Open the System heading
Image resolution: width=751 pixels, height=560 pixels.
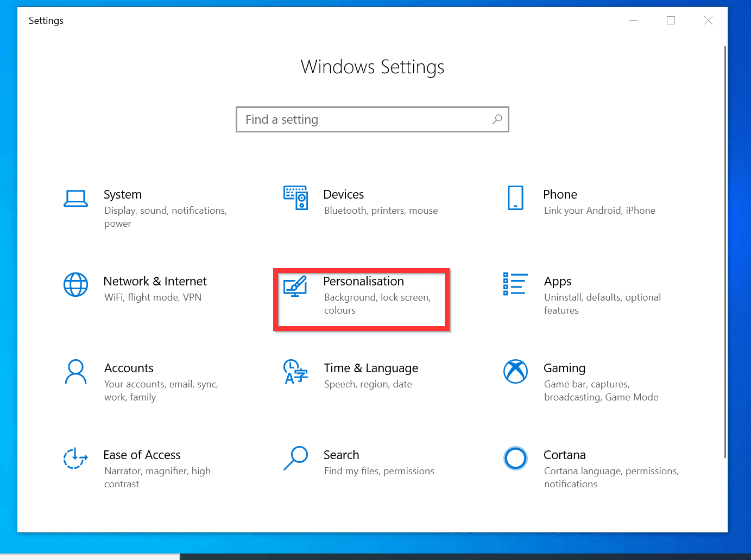point(123,194)
